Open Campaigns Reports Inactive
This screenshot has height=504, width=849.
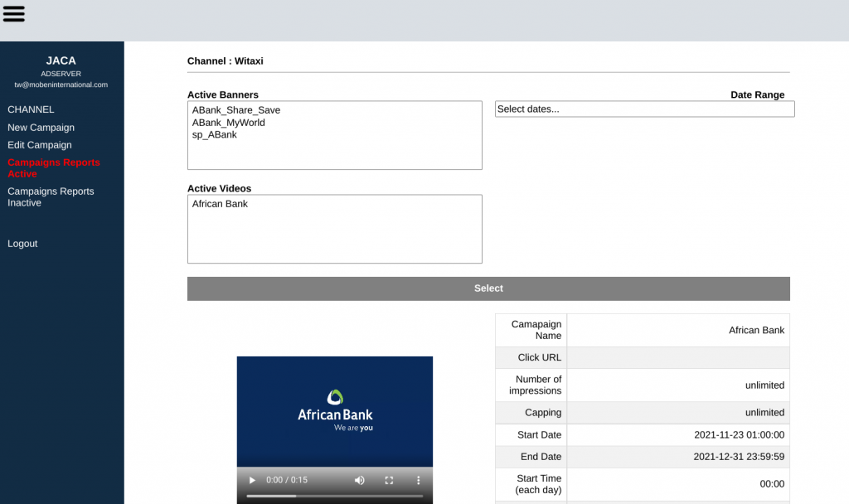[51, 197]
